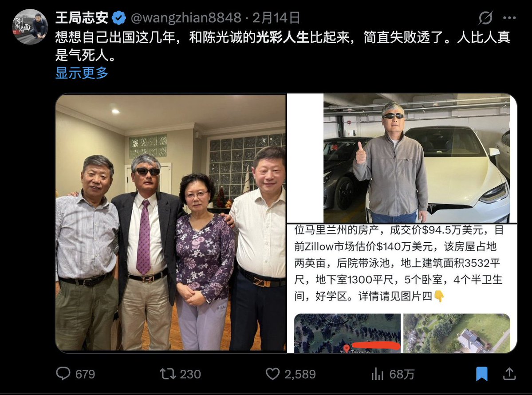
Task: Open the @wangzhian8848 handle link
Action: tap(186, 18)
